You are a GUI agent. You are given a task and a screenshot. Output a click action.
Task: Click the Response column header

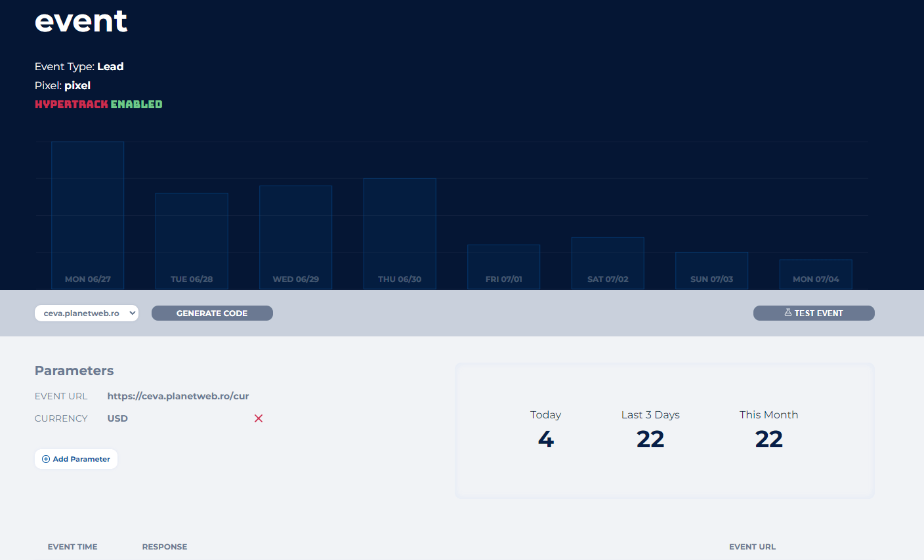point(165,547)
